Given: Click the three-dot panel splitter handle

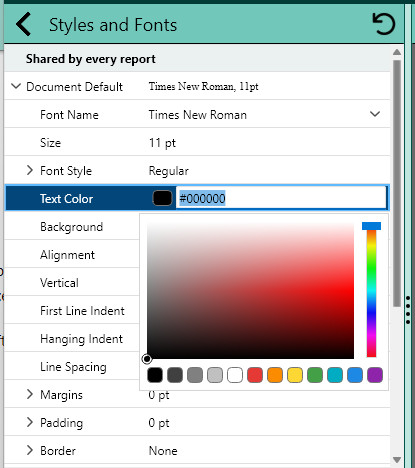Looking at the screenshot, I should pyautogui.click(x=408, y=310).
